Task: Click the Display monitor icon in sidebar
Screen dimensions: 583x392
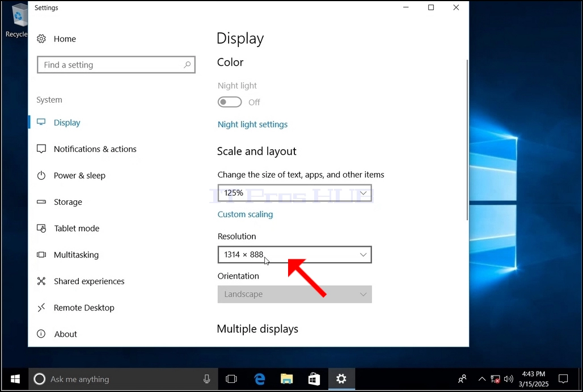Action: pos(41,122)
